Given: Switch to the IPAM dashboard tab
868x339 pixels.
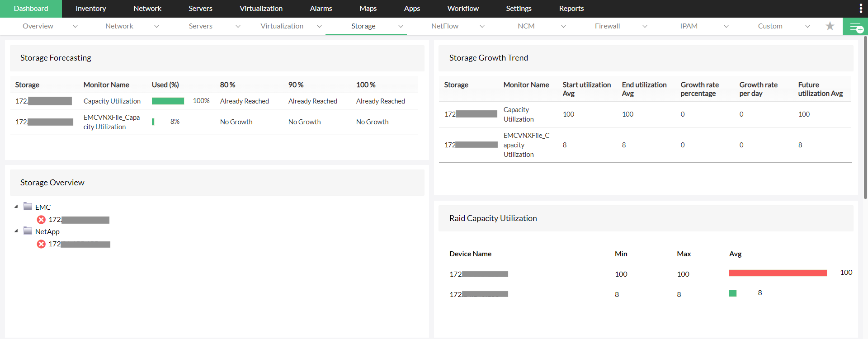Looking at the screenshot, I should tap(689, 26).
